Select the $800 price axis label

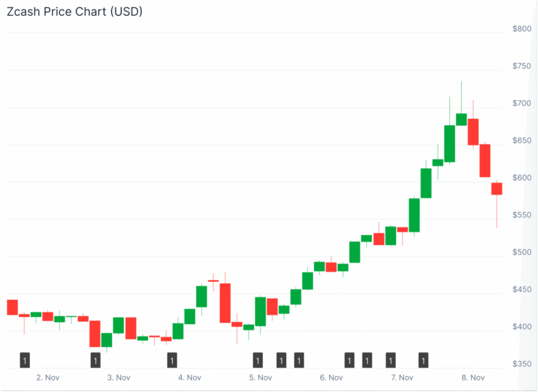tap(522, 29)
